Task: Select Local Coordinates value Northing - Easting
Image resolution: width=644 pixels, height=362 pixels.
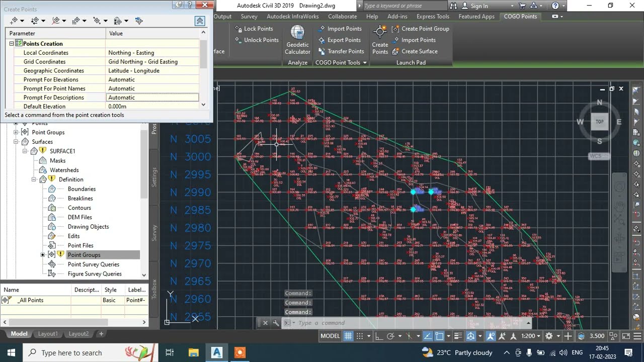Action: [153, 53]
